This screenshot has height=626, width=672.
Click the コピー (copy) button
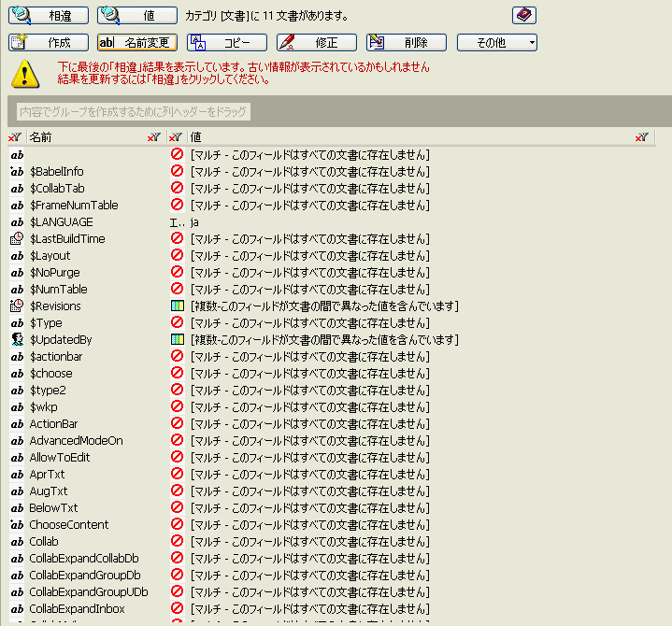click(227, 42)
